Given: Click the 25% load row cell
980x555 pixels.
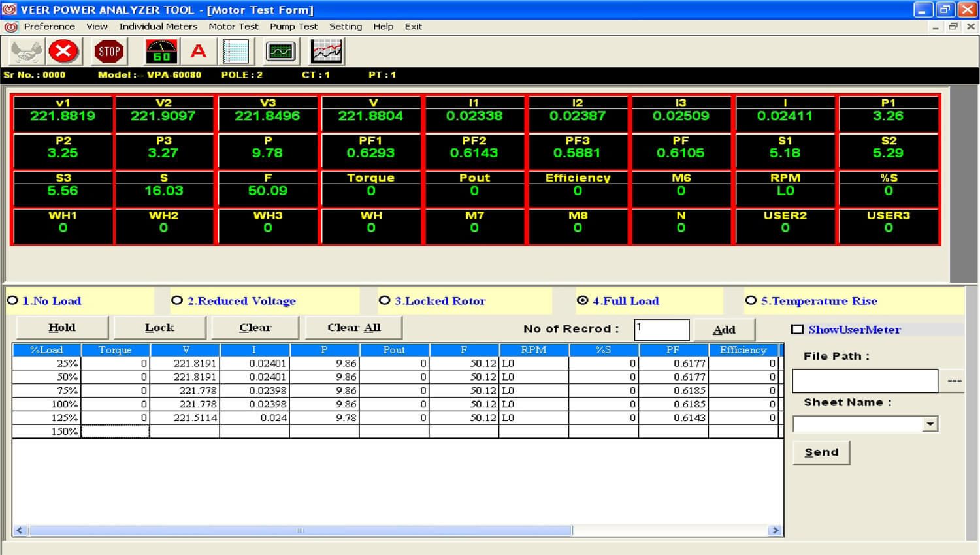Looking at the screenshot, I should click(46, 363).
